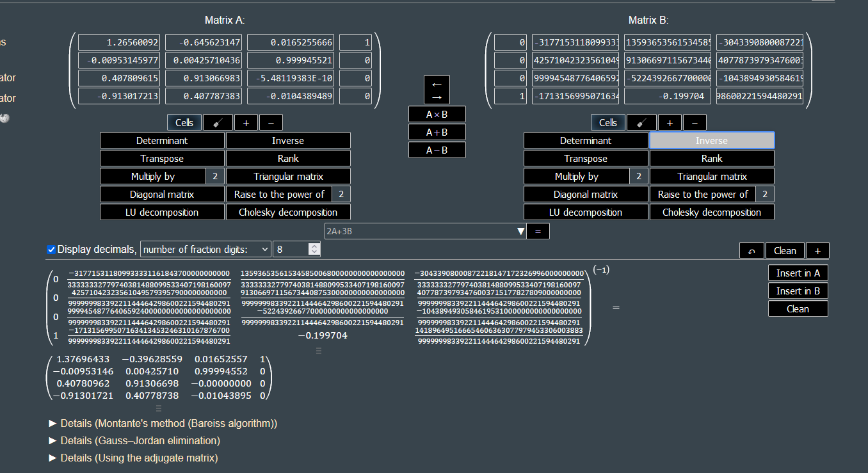868x473 pixels.
Task: Adjust the fraction digits stepper showing 8
Action: tap(314, 249)
